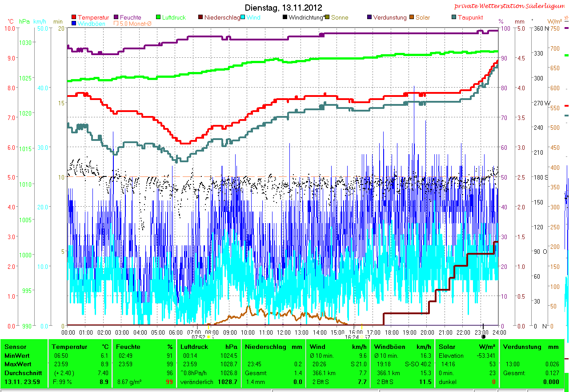Click the black Windrichtung legend square

[285, 18]
